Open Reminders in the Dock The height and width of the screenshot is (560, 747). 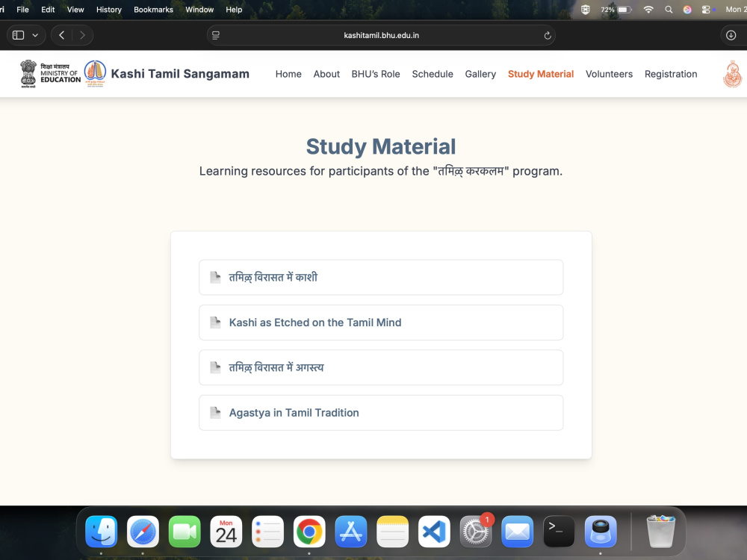pos(267,532)
